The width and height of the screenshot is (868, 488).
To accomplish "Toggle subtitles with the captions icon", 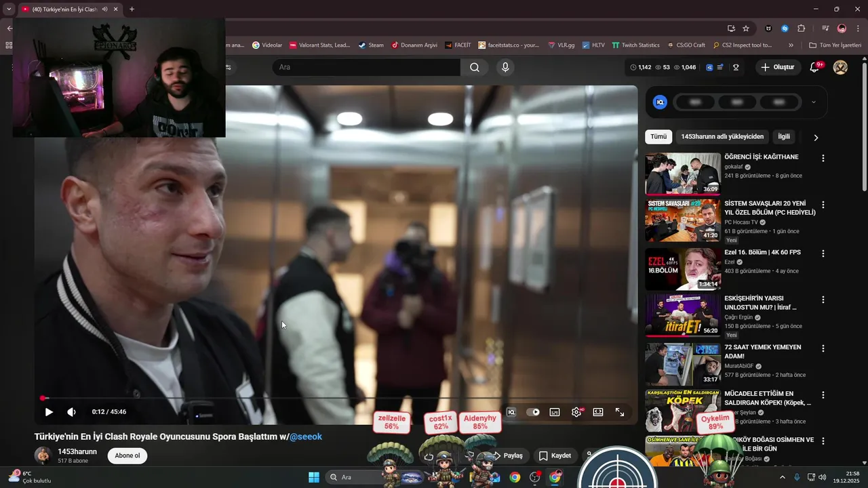I will click(x=555, y=412).
